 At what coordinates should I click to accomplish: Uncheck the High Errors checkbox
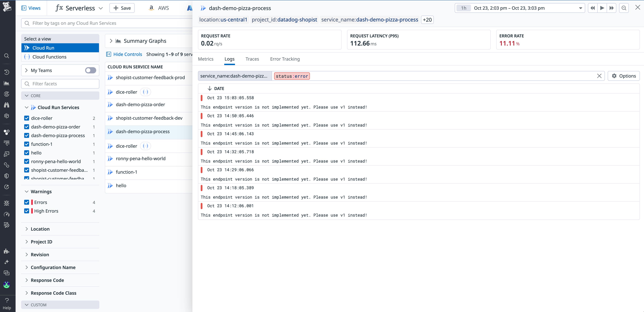tap(27, 211)
